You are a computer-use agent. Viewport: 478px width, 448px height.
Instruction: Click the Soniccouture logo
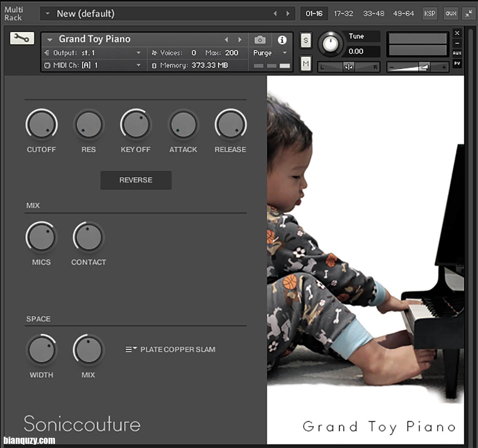(82, 424)
